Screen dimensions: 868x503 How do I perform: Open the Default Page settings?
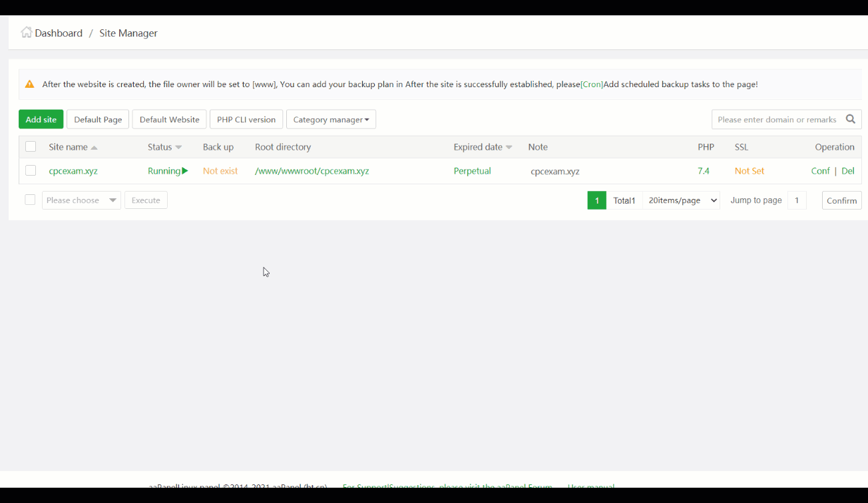98,119
